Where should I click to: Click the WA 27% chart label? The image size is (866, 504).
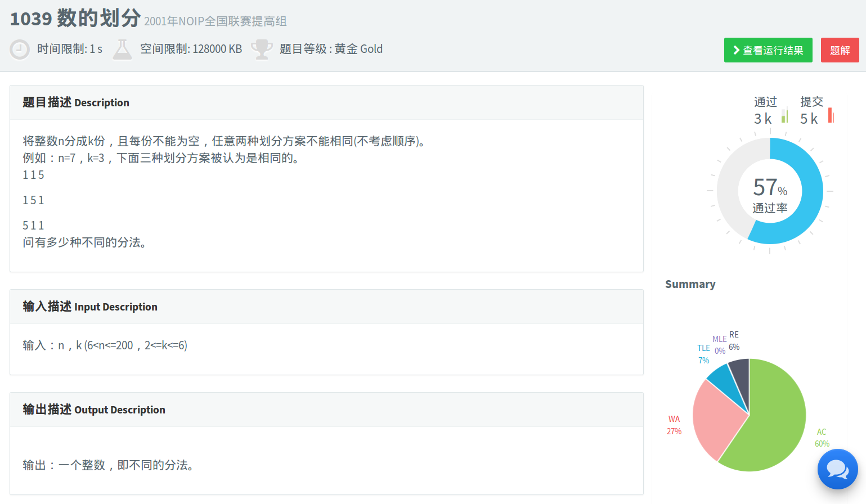coord(674,425)
